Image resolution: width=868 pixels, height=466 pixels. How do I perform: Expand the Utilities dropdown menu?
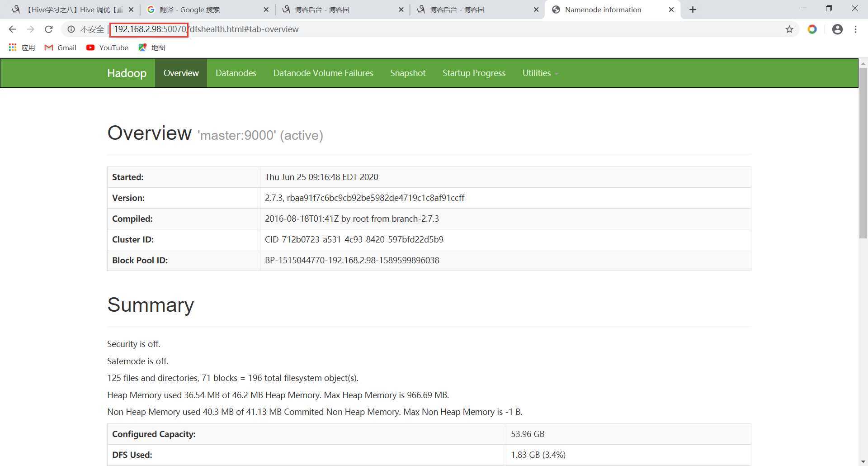point(540,73)
